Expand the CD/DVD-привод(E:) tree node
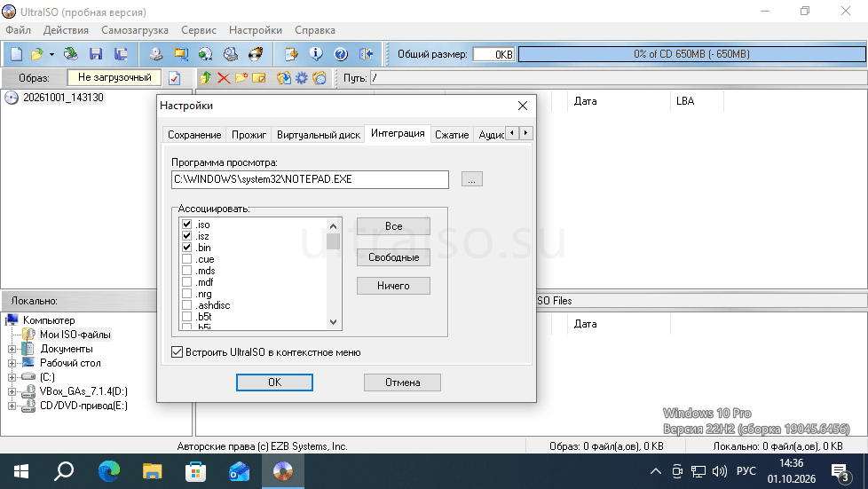 point(12,406)
